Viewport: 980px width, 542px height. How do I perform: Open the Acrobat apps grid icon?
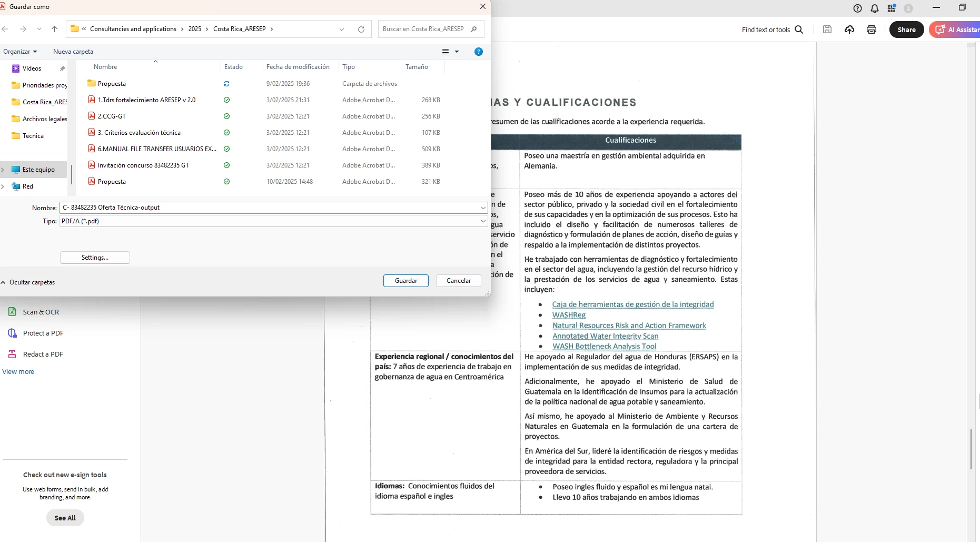pos(892,8)
